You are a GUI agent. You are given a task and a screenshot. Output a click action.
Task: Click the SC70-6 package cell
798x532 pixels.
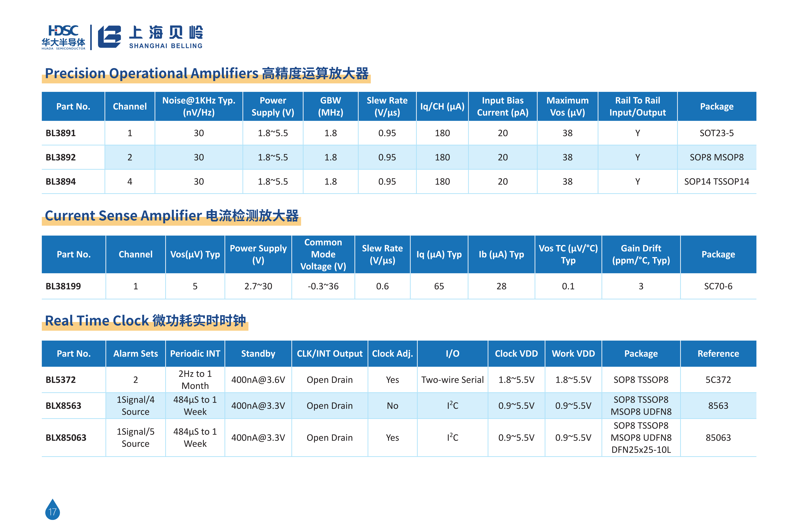click(x=718, y=286)
